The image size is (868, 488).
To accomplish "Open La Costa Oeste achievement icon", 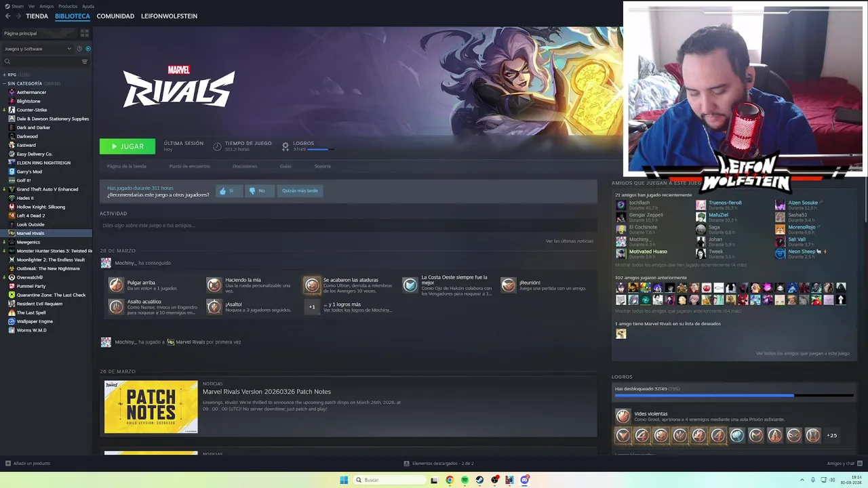I will click(x=410, y=285).
